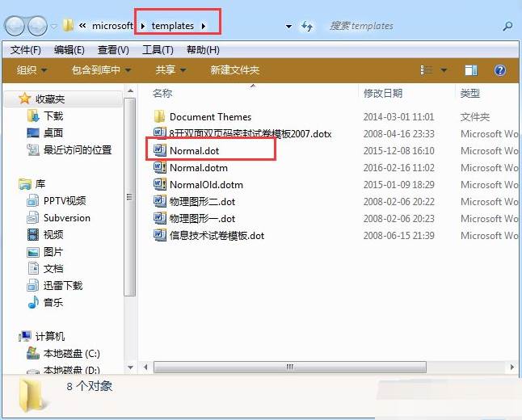Click the date 2016-02-16 11:02
This screenshot has height=420, width=522.
(399, 168)
